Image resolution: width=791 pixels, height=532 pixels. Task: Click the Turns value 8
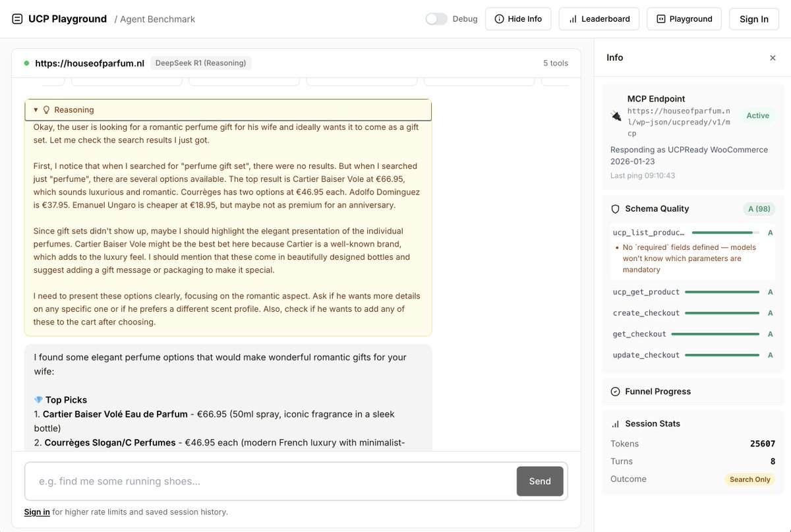coord(773,461)
